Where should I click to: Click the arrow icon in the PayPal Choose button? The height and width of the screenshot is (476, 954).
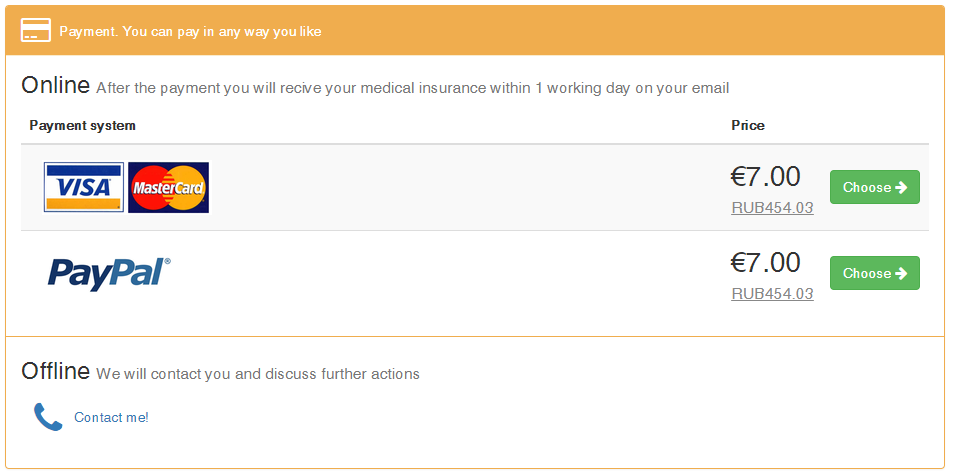pyautogui.click(x=901, y=273)
